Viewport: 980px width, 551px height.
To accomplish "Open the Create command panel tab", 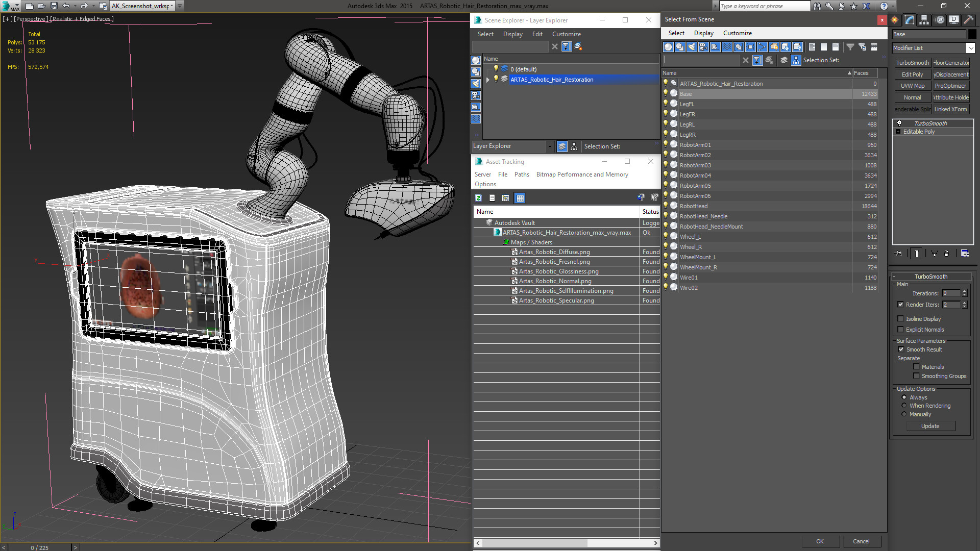I will (x=895, y=20).
